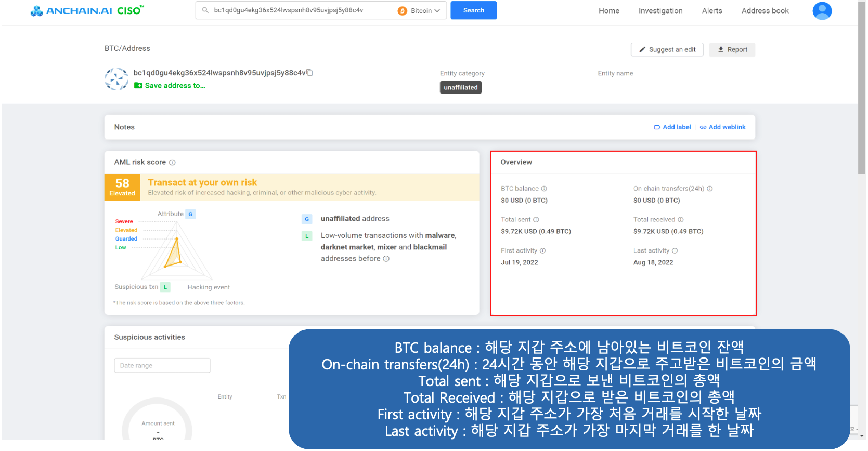868x451 pixels.
Task: Click the BTC/Address breadcrumb
Action: point(127,48)
